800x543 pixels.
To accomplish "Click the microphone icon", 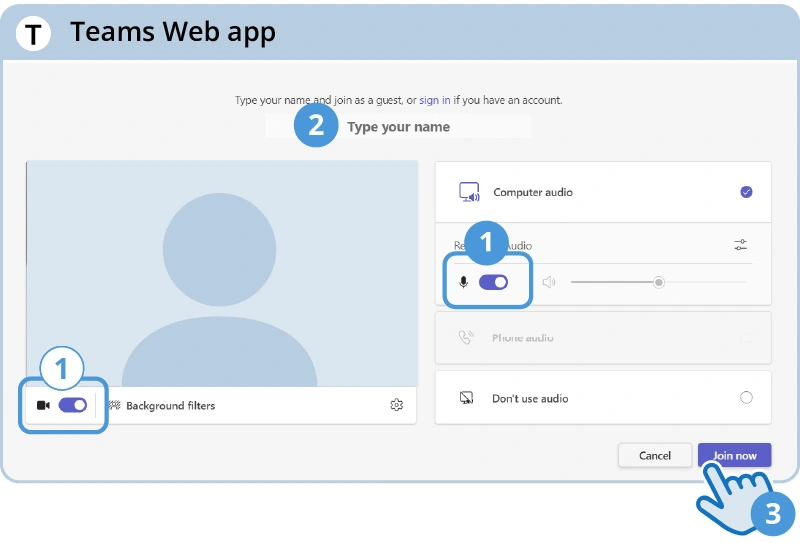I will click(463, 282).
